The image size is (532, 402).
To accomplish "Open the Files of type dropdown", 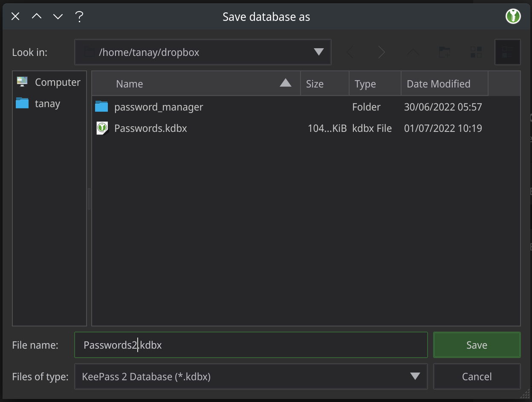I will [x=413, y=376].
